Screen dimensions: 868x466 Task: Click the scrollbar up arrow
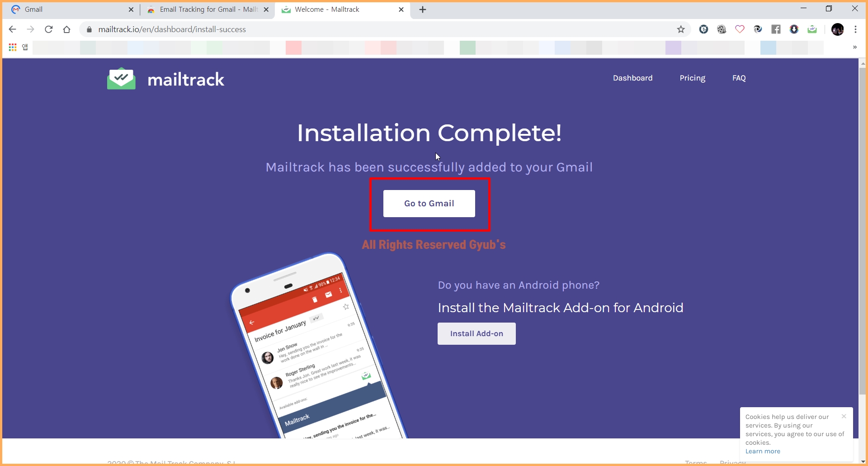[x=862, y=63]
